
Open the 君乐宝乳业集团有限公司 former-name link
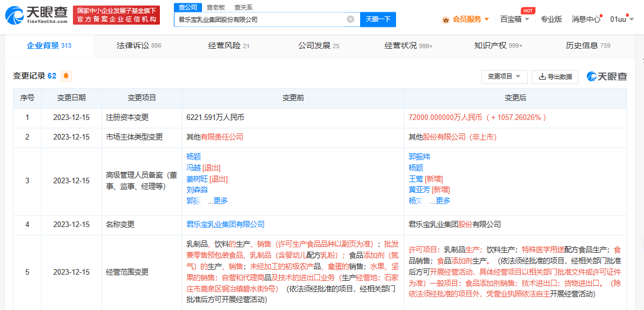(x=225, y=225)
